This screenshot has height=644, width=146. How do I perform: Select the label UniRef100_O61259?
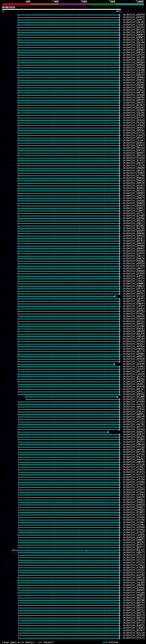point(133,437)
